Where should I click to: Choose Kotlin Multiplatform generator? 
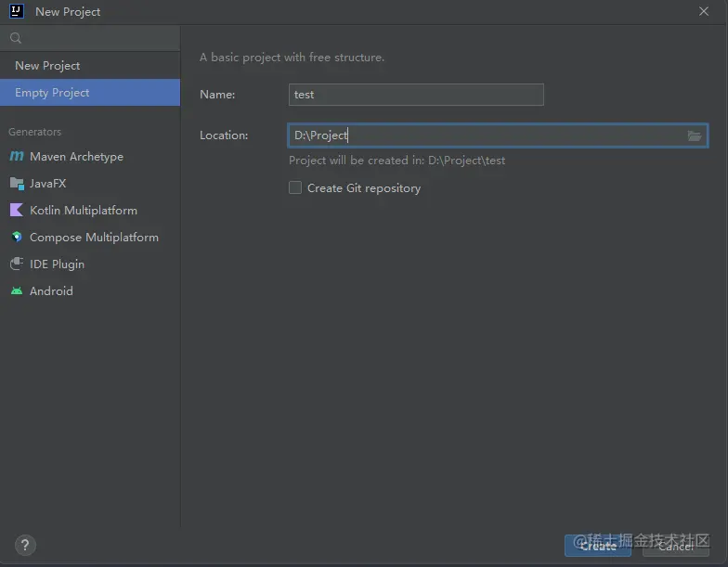tap(90, 210)
